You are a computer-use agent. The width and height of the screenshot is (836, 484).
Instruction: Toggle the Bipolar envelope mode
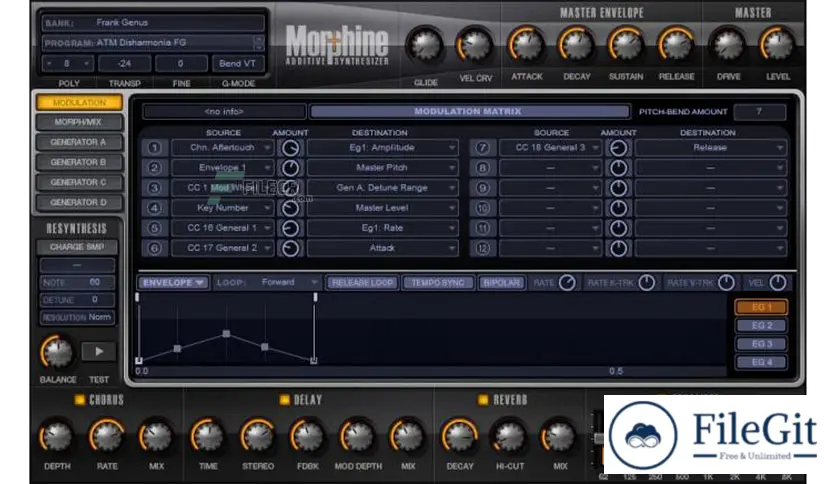(x=502, y=283)
